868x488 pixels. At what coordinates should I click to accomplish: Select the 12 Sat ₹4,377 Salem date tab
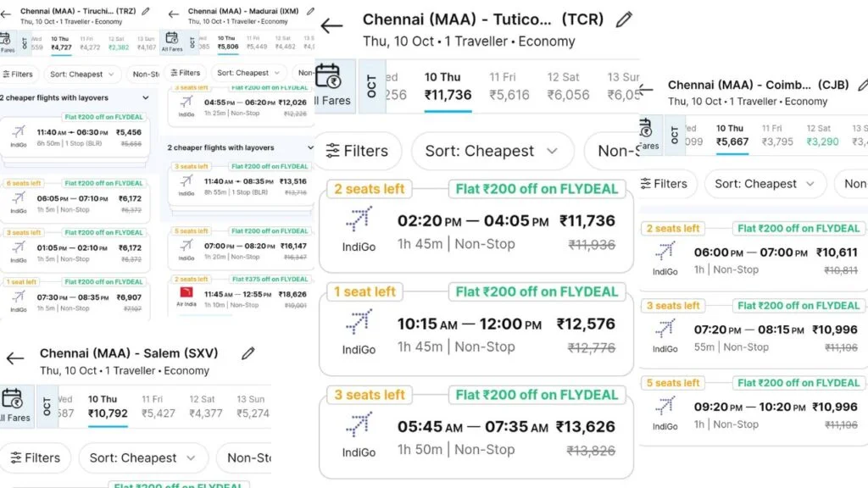point(205,407)
